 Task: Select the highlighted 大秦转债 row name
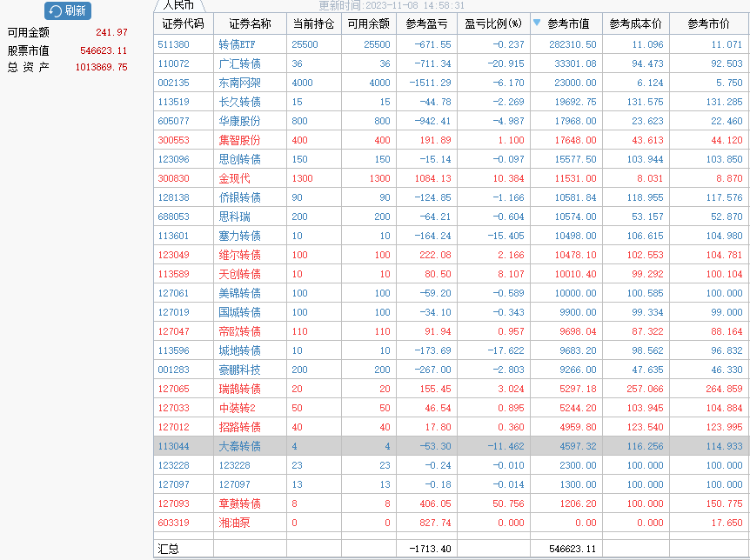pos(239,446)
